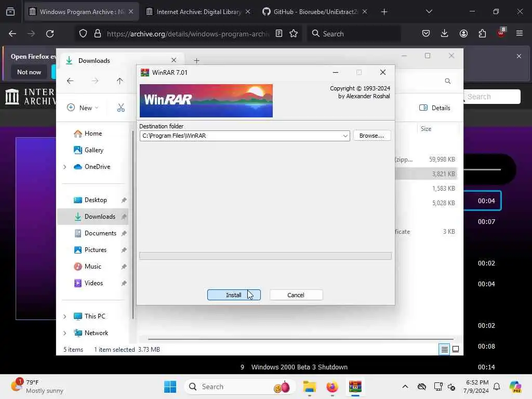Expand the This PC node
Screen dimensions: 532x399
[x=65, y=316]
